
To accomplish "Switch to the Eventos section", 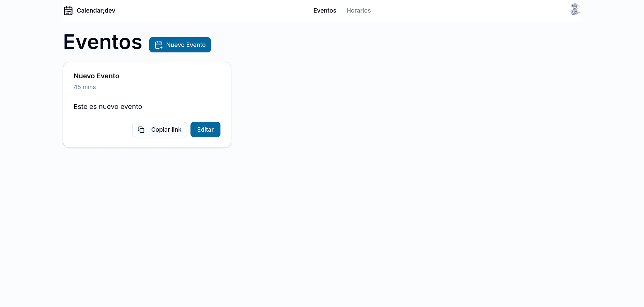I will tap(325, 10).
